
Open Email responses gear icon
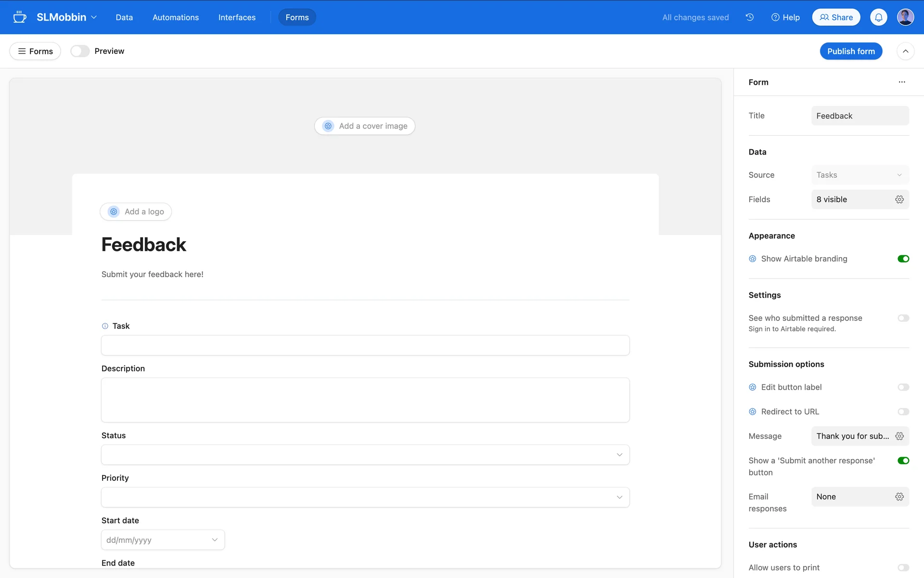[899, 497]
